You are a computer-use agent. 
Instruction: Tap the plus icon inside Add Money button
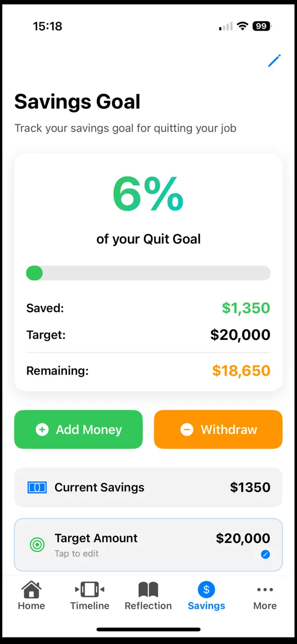[42, 429]
